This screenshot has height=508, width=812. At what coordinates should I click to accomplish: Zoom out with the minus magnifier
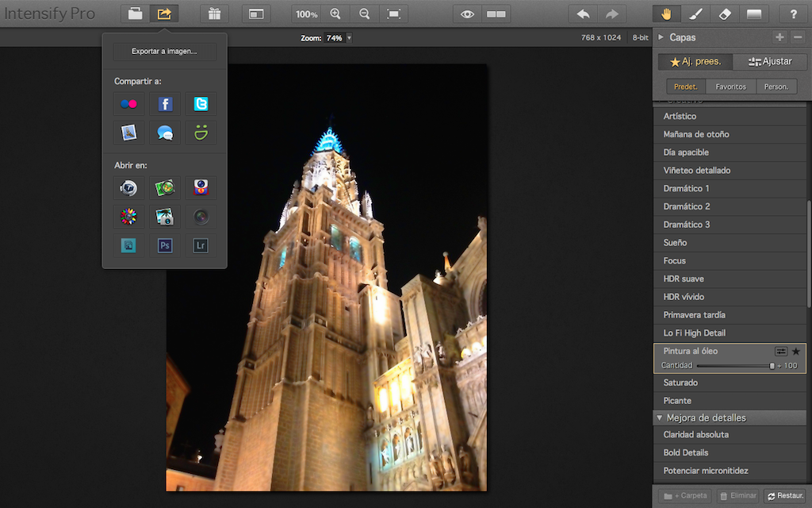pyautogui.click(x=365, y=14)
